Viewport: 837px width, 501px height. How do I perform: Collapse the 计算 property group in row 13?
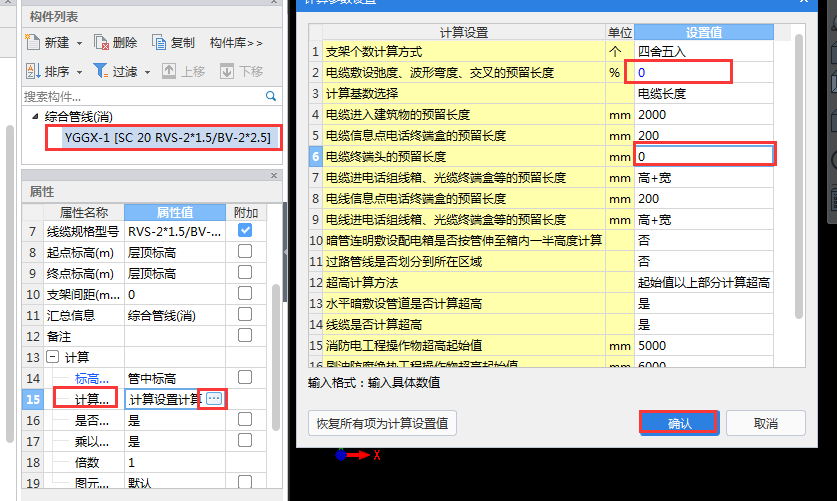click(52, 357)
